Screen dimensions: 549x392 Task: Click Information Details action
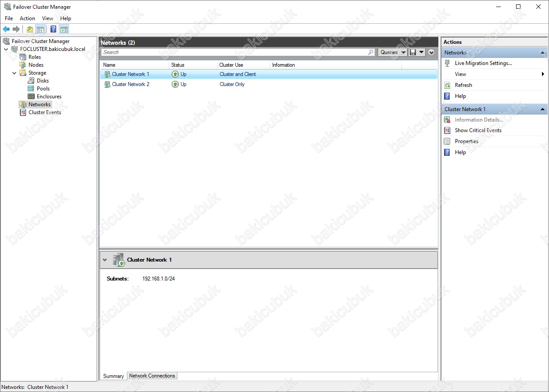tap(479, 120)
